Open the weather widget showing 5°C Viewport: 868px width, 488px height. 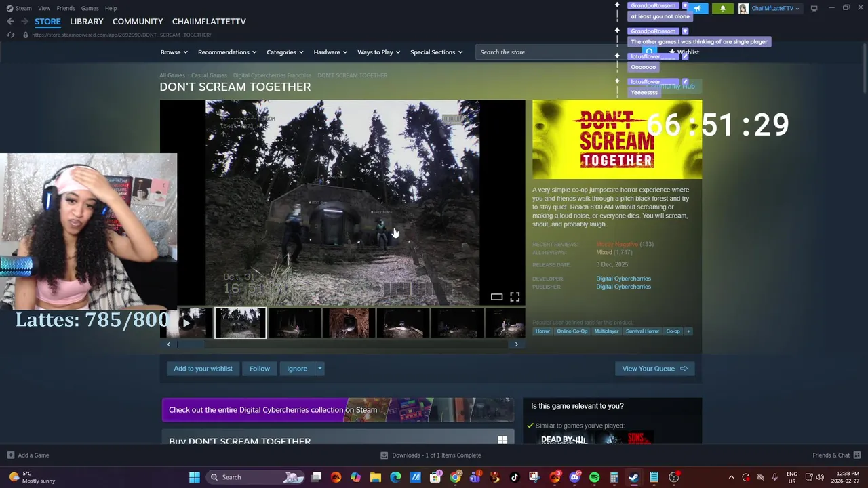pos(34,477)
